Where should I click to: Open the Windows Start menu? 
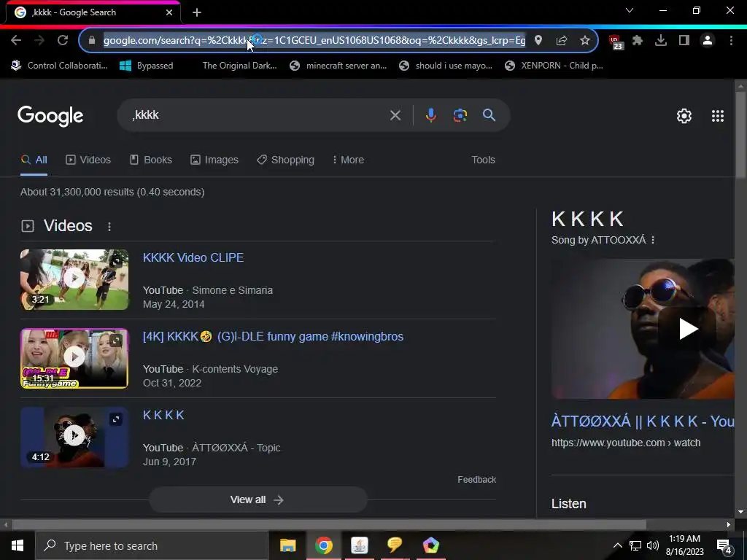coord(18,545)
